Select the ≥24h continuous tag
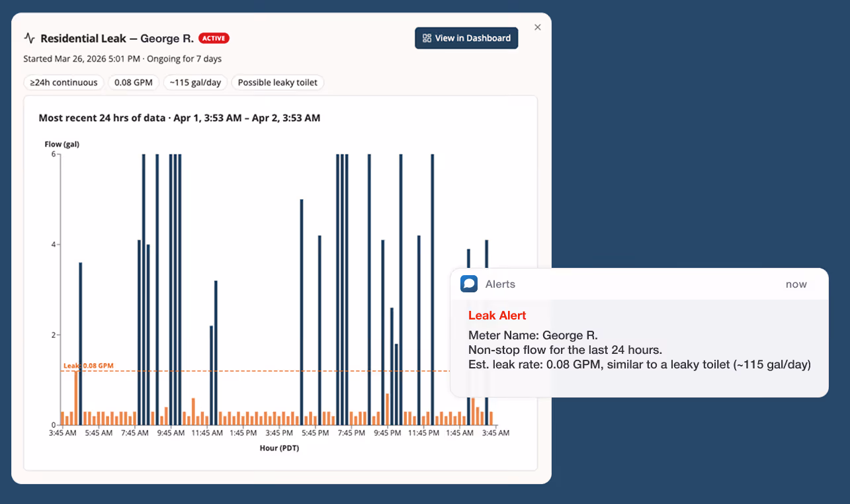 point(64,83)
